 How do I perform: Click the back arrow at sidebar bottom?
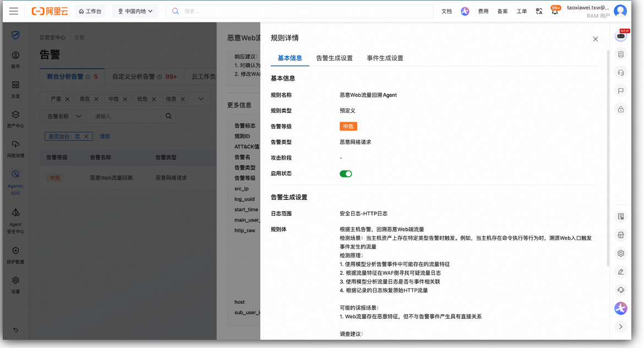(15, 330)
